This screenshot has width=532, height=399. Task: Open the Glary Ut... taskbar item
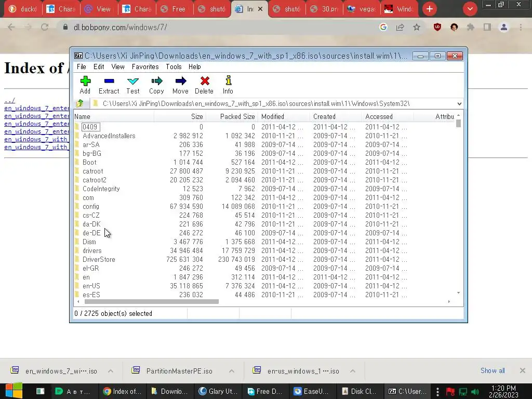pos(217,391)
